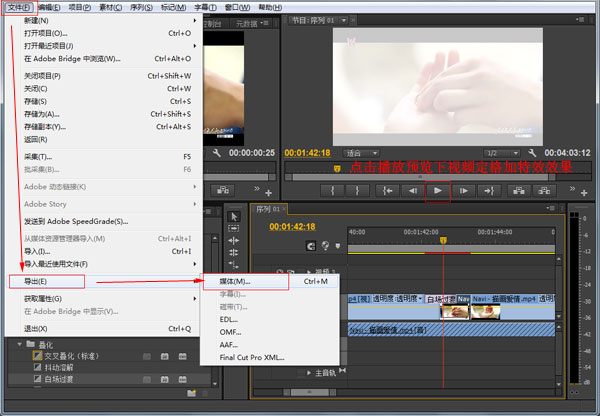Select the Rolling Edit tool

pyautogui.click(x=234, y=253)
